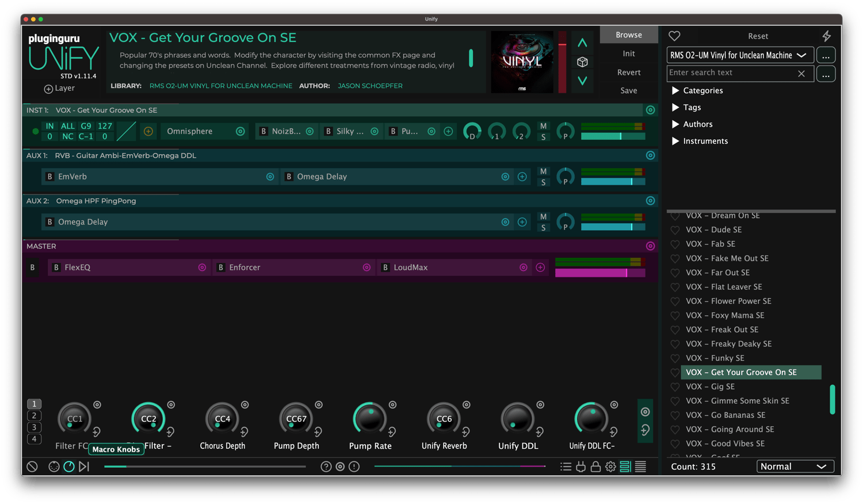Viewport: 863px width, 504px height.
Task: Open the library selection dropdown
Action: (x=740, y=55)
